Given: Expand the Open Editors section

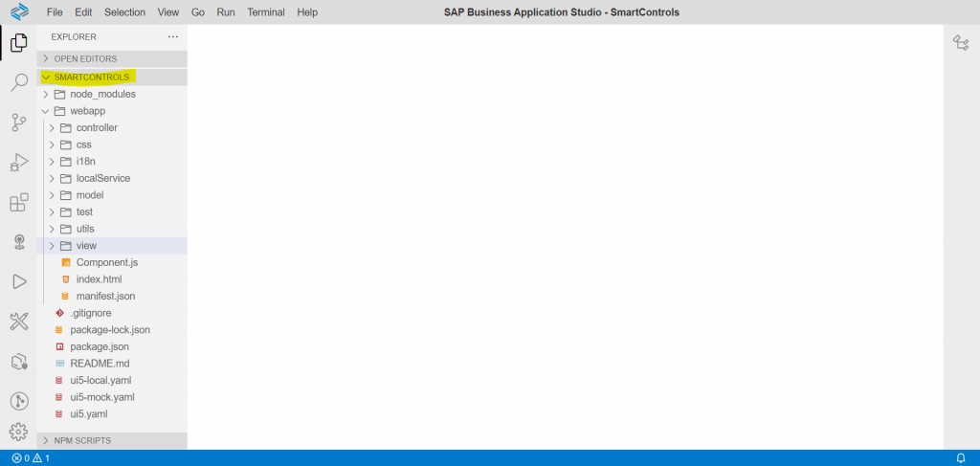Looking at the screenshot, I should point(112,58).
